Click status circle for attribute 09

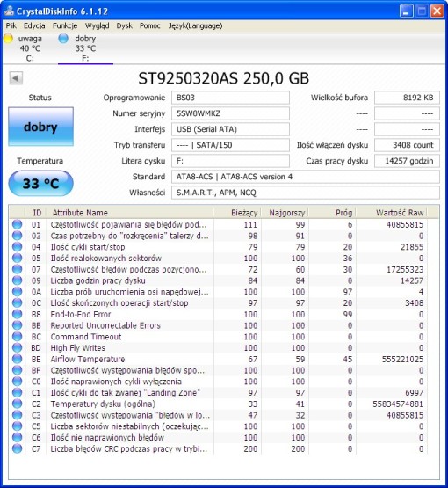[17, 280]
